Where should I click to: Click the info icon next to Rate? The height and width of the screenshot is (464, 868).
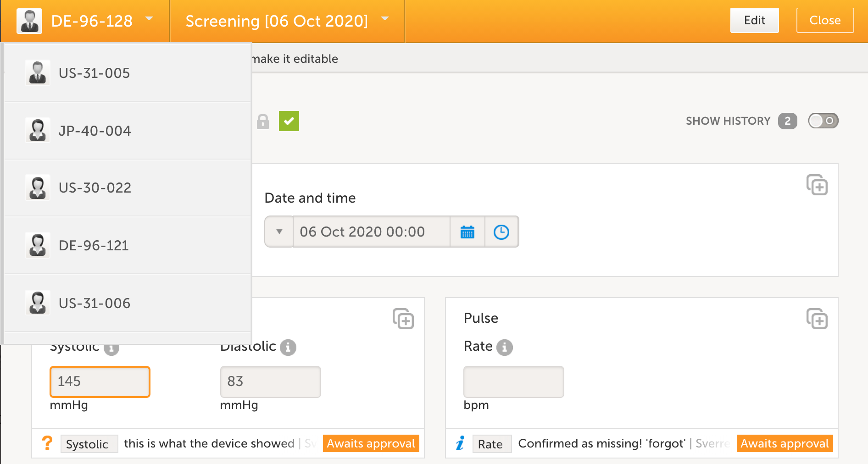[x=504, y=347]
